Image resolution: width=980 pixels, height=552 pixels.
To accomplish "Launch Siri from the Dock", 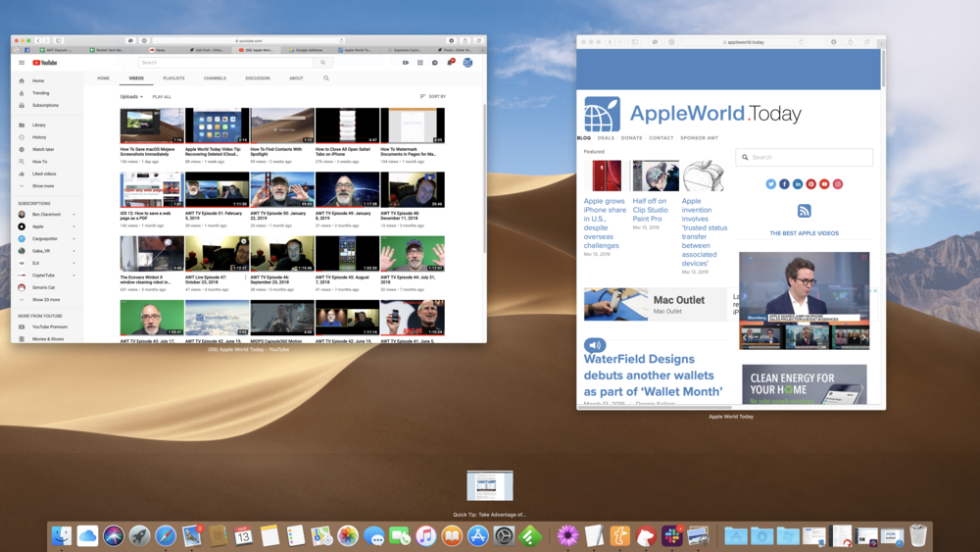I will [114, 535].
